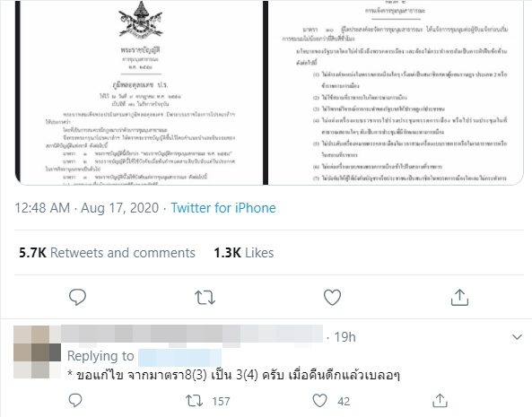
Task: View 5.7K Retweets and comments
Action: pos(107,253)
